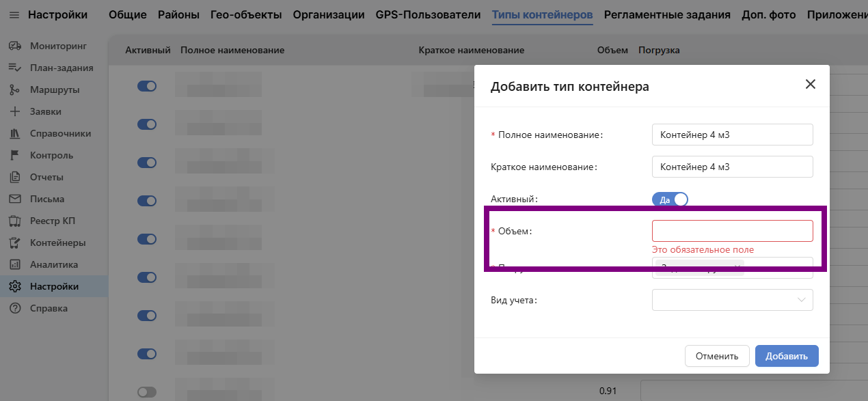Click the Маршруты route icon

(14, 90)
